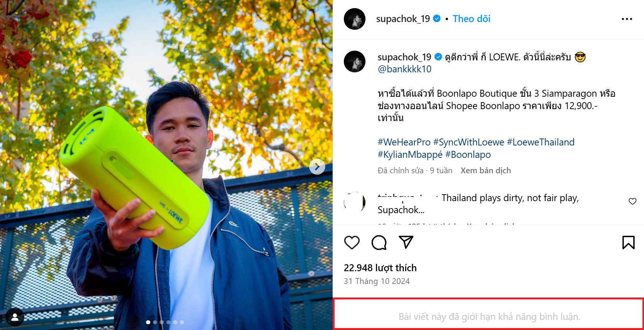
Task: Open the comment bubble icon
Action: 379,243
